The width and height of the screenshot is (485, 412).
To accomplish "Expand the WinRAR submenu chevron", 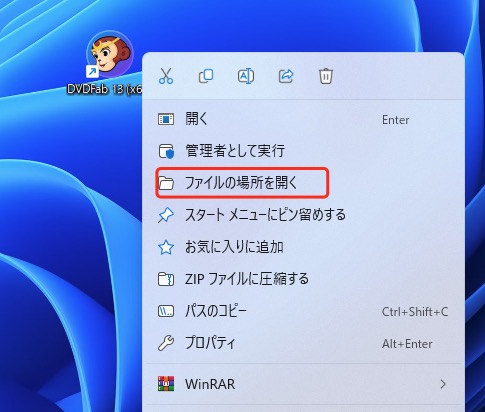I will (x=443, y=384).
